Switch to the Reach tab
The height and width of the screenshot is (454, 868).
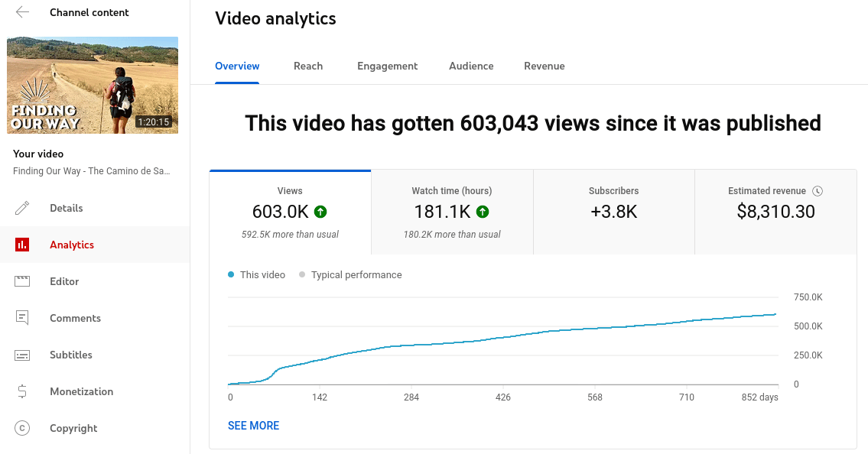(x=308, y=66)
